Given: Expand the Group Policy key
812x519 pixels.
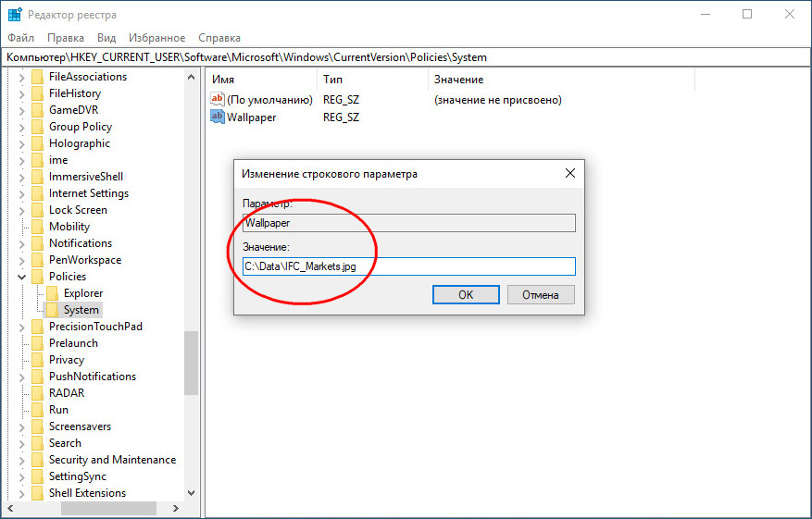Looking at the screenshot, I should point(21,128).
